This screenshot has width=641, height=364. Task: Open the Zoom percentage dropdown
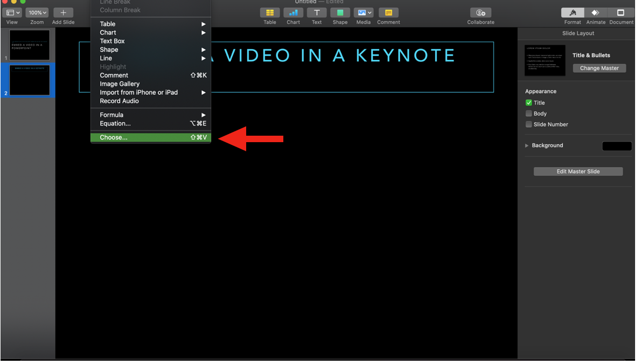pyautogui.click(x=37, y=12)
